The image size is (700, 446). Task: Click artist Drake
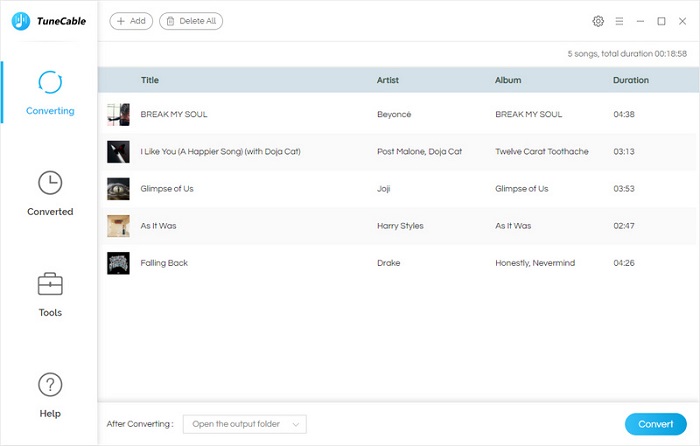tap(388, 263)
